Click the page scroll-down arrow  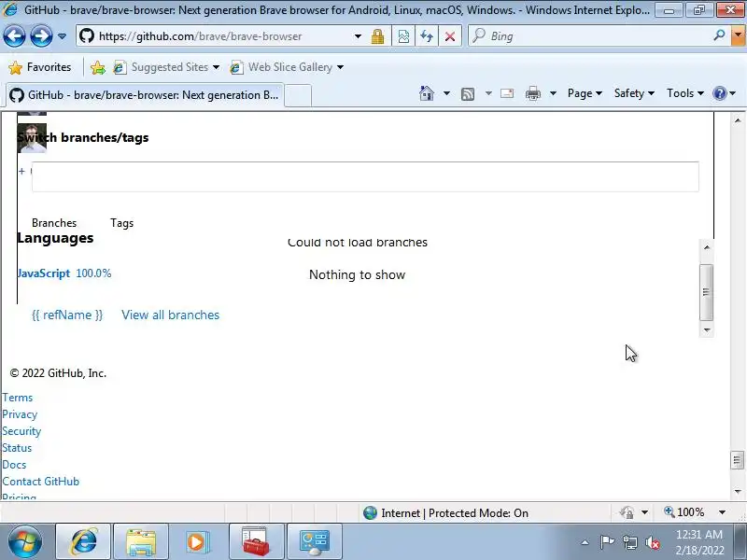point(738,491)
